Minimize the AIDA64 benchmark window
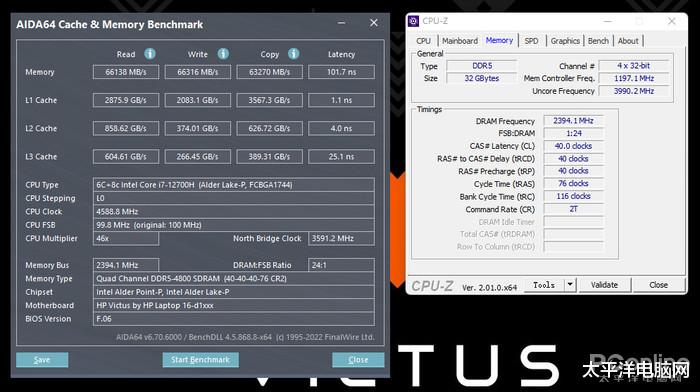The height and width of the screenshot is (392, 700). pyautogui.click(x=342, y=23)
